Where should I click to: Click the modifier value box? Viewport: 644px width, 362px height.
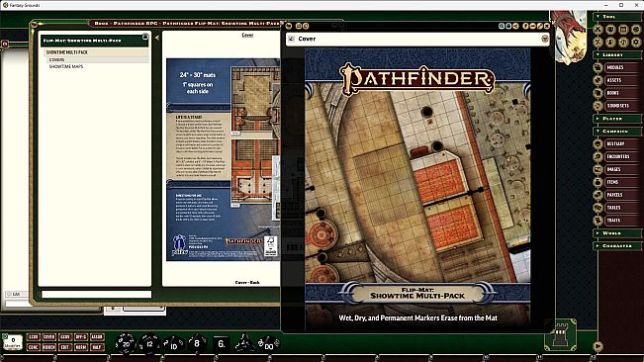13,342
